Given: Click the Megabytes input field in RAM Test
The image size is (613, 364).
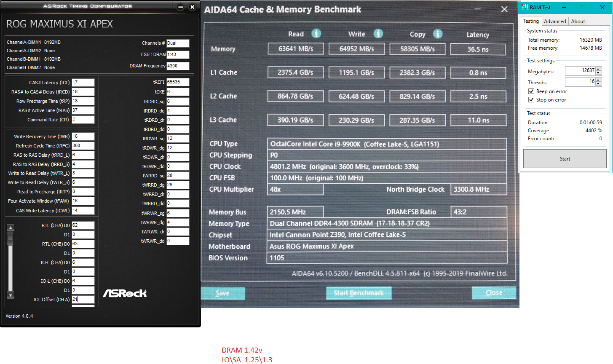Looking at the screenshot, I should [x=580, y=71].
